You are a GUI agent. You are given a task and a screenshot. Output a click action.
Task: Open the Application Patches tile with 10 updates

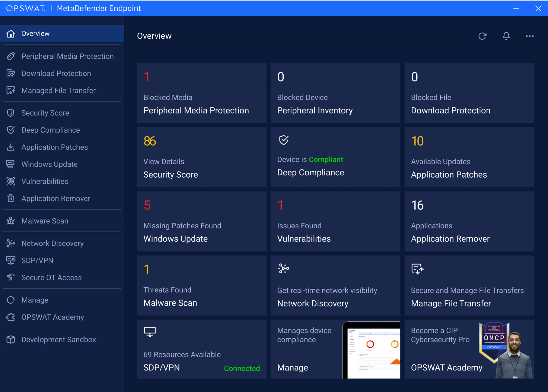pyautogui.click(x=469, y=157)
